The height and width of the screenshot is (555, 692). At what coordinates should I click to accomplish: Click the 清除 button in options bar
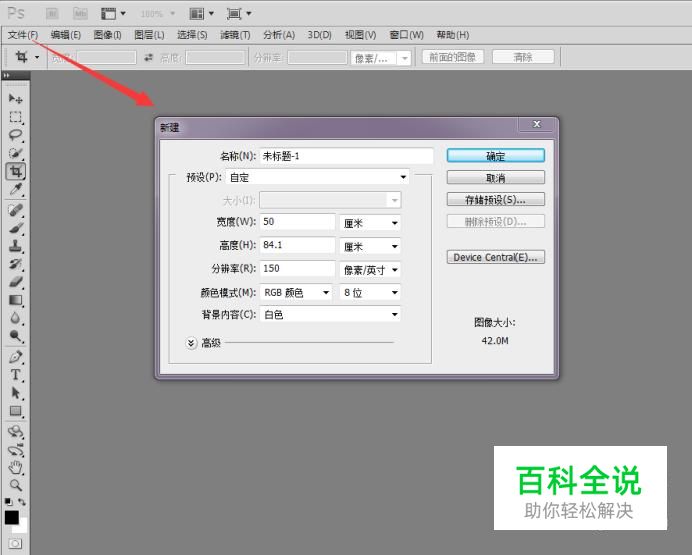coord(523,57)
